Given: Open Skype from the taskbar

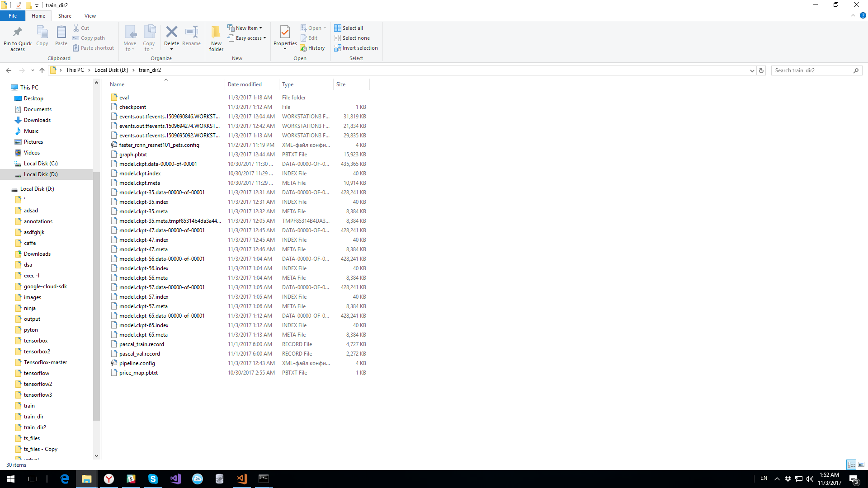Looking at the screenshot, I should tap(153, 479).
